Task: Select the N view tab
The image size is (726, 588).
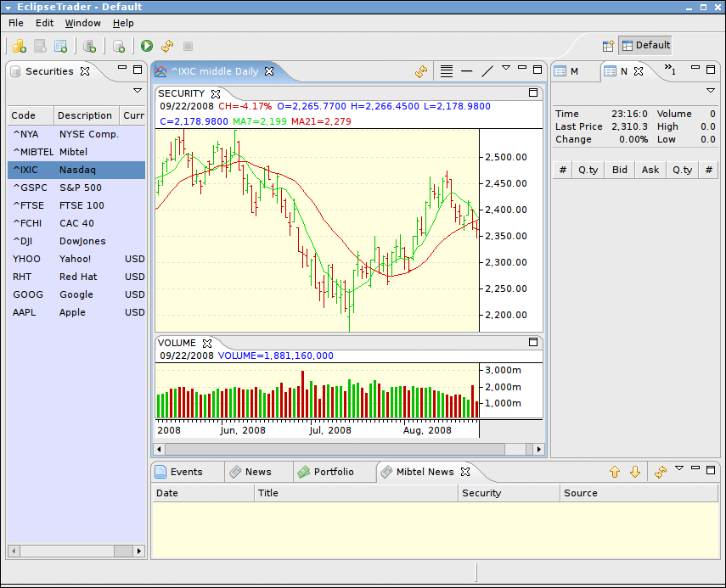Action: pyautogui.click(x=623, y=71)
